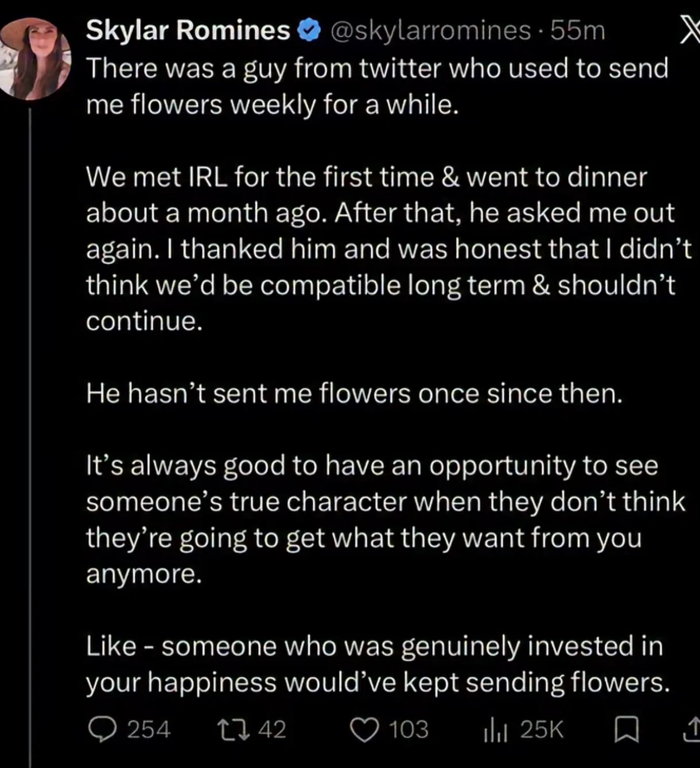Click the paragraph about flowers sent weekly
The width and height of the screenshot is (700, 768).
click(x=377, y=87)
